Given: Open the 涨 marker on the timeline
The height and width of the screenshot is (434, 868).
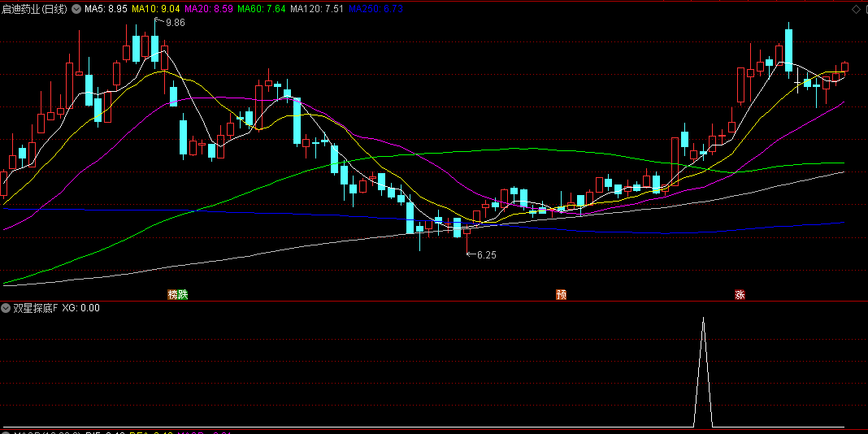Looking at the screenshot, I should 740,294.
